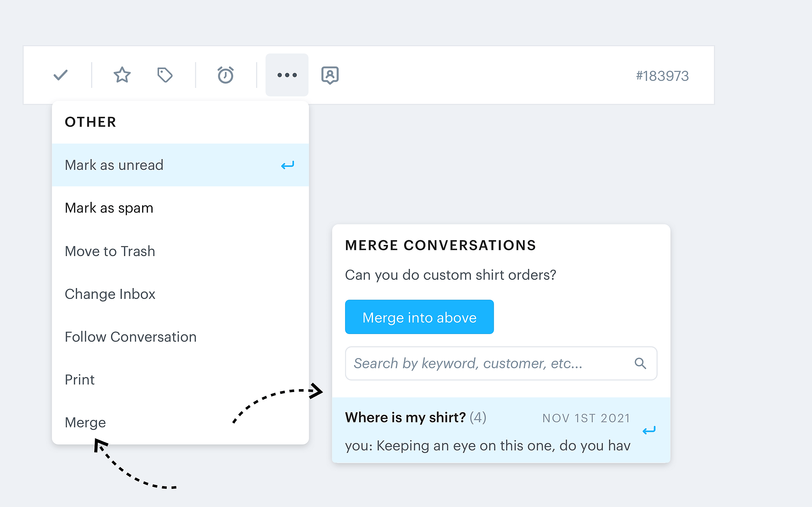Open the Change Inbox option
The height and width of the screenshot is (507, 812).
coord(110,294)
